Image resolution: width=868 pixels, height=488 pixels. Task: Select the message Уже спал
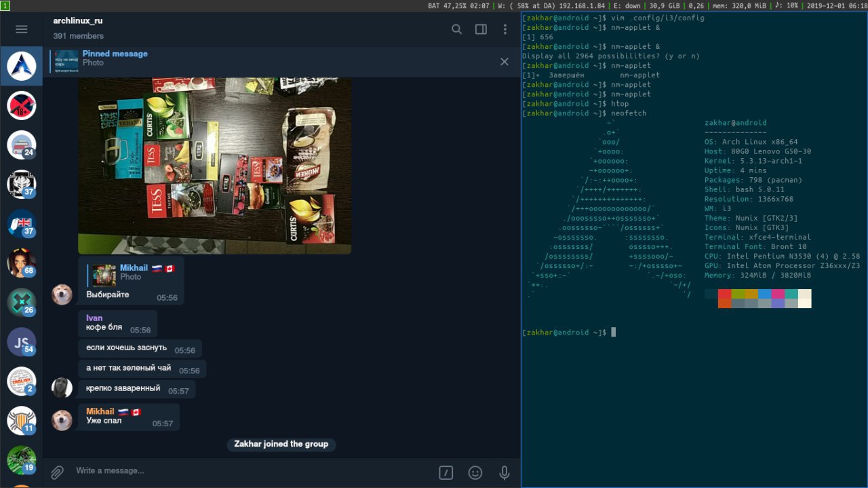click(x=129, y=417)
